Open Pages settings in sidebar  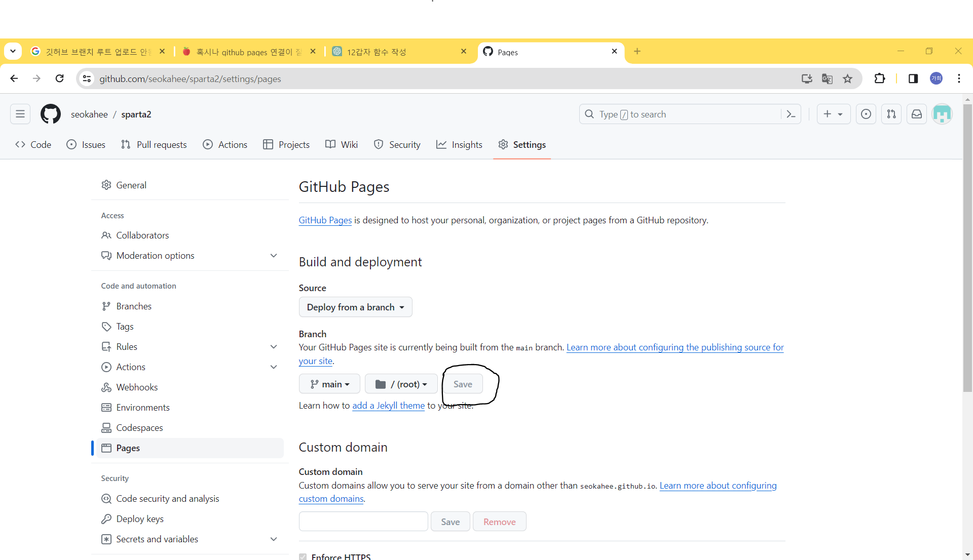tap(190, 448)
